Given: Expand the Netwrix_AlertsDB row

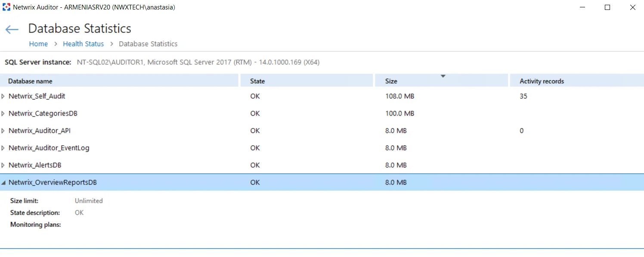Looking at the screenshot, I should (x=3, y=165).
